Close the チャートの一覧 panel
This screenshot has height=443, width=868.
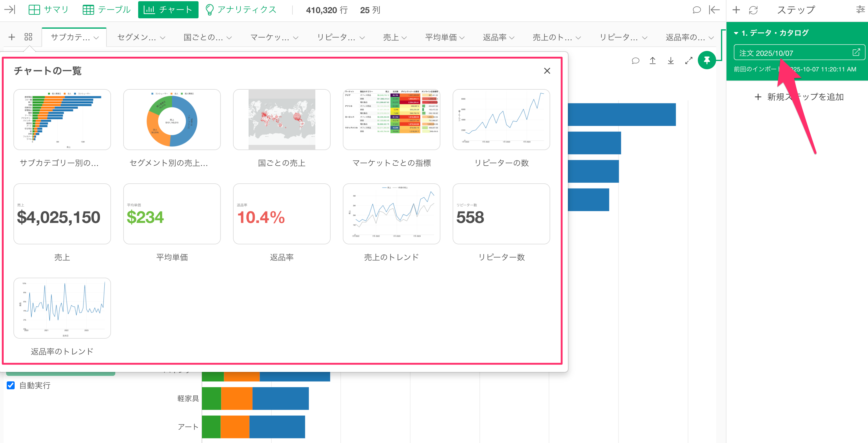547,71
